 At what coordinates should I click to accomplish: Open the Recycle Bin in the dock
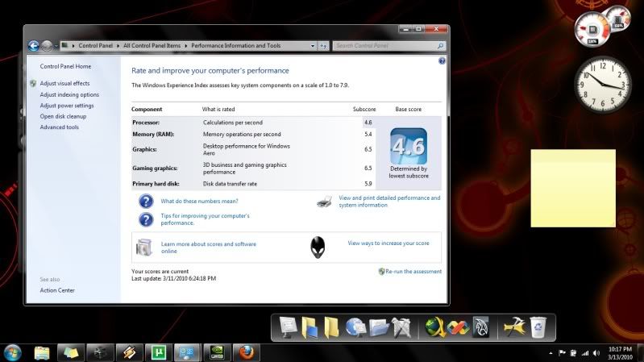pos(538,327)
